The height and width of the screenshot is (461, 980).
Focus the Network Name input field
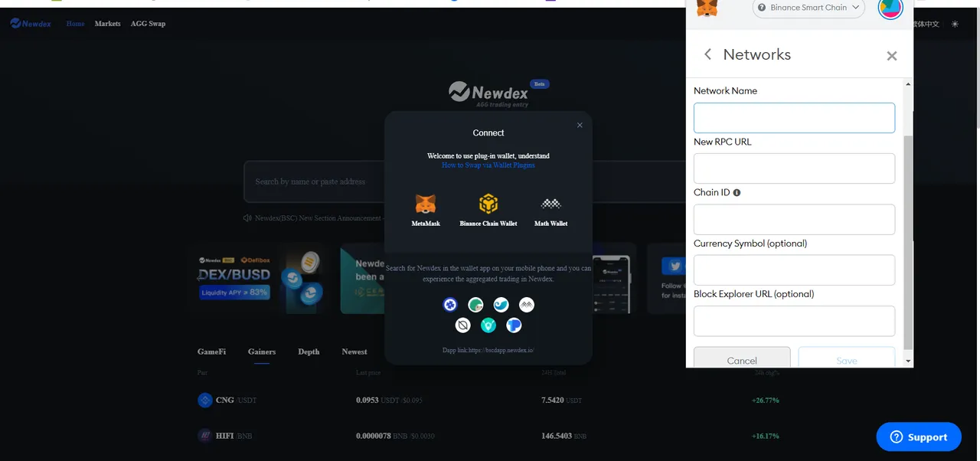pos(794,118)
